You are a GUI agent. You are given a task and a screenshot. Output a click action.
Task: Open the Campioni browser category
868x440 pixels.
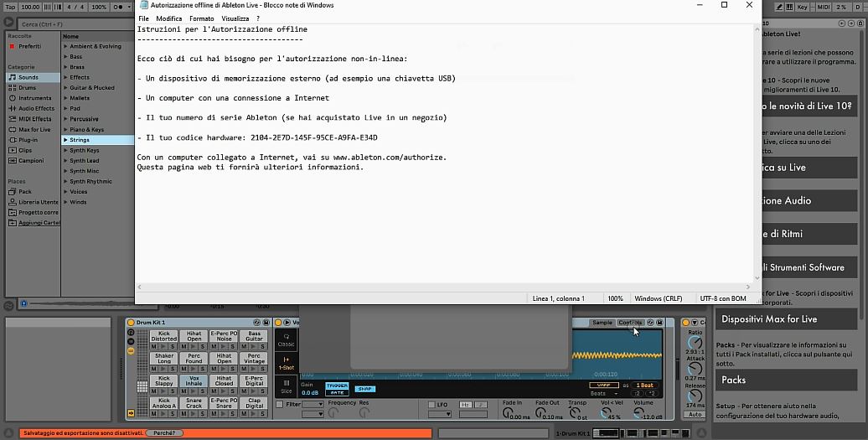pyautogui.click(x=33, y=161)
